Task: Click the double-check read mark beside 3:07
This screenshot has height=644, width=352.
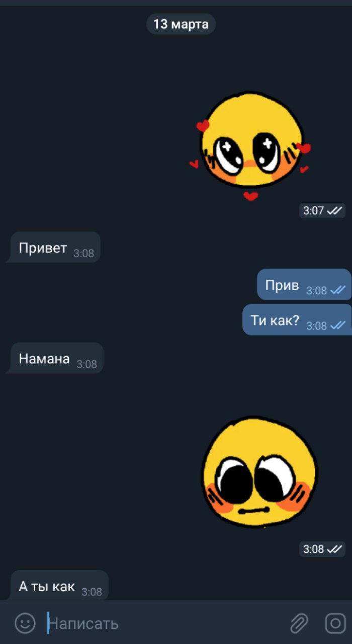Action: click(334, 210)
